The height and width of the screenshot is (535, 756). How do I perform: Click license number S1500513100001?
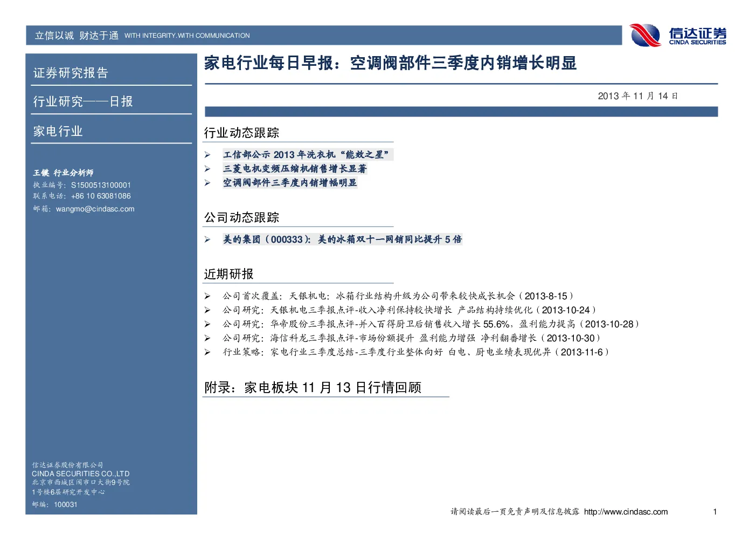101,185
